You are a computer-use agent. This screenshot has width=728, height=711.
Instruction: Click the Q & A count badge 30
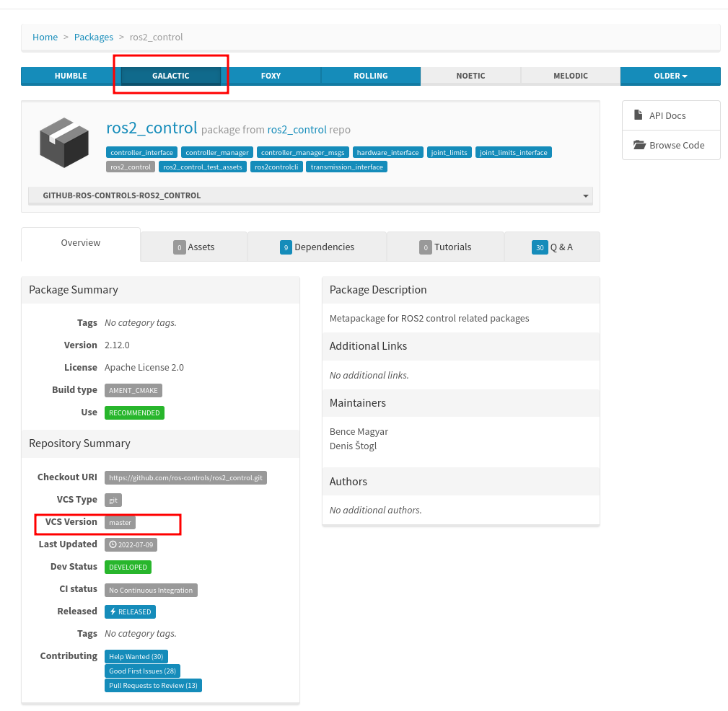coord(540,247)
